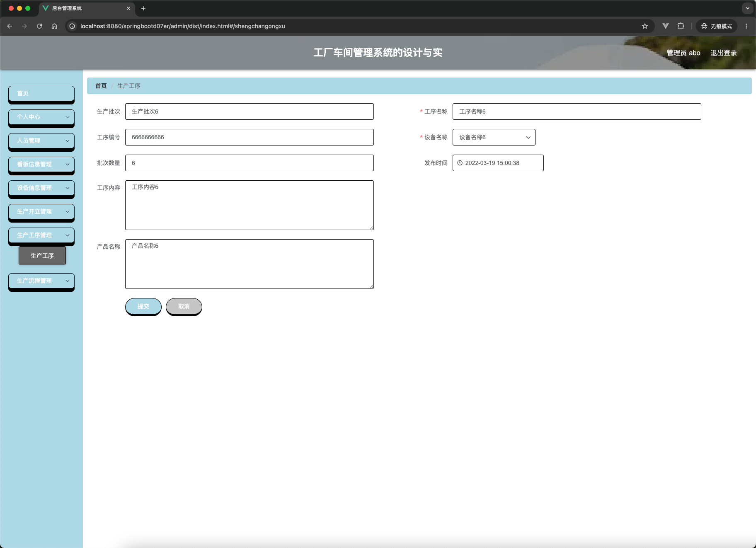Close the 后台管理系统 tab

(128, 8)
